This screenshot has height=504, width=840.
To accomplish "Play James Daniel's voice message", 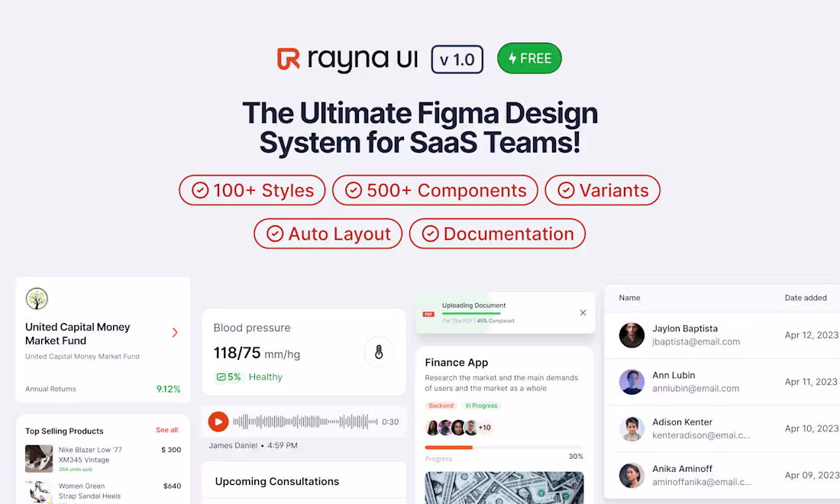I will pyautogui.click(x=218, y=421).
